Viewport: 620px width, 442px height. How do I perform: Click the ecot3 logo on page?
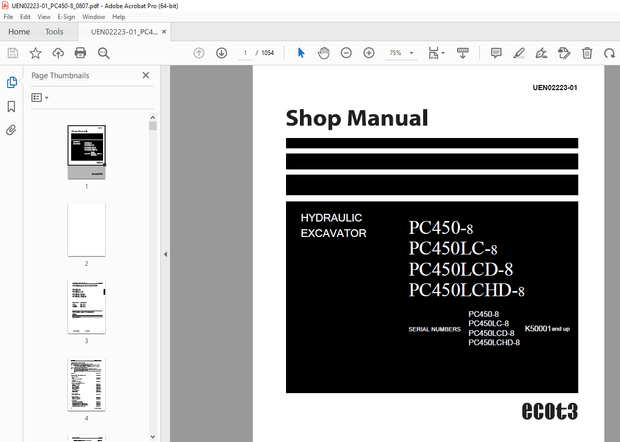pos(550,411)
